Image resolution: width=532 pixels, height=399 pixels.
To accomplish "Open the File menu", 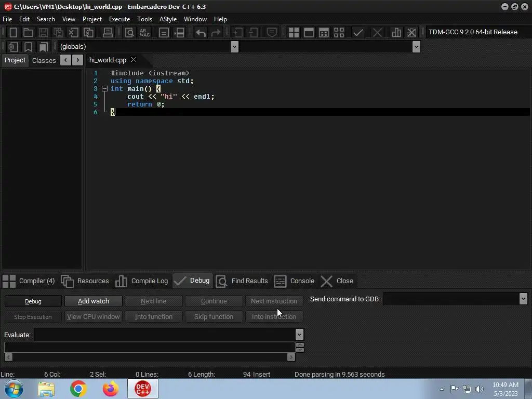I will click(7, 19).
